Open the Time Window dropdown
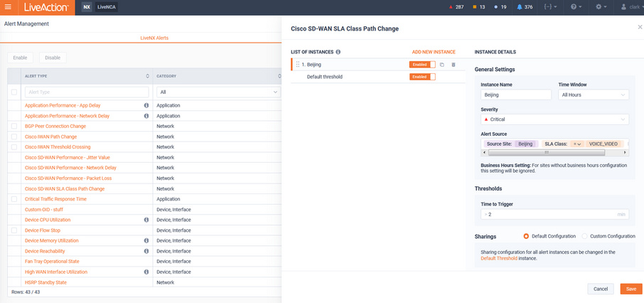The image size is (644, 303). (594, 95)
